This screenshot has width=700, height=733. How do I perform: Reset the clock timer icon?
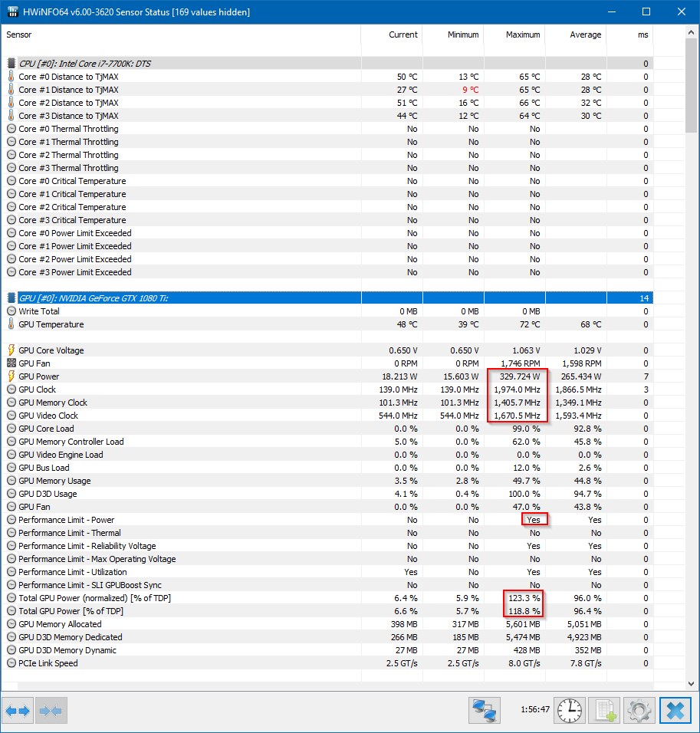pyautogui.click(x=570, y=711)
